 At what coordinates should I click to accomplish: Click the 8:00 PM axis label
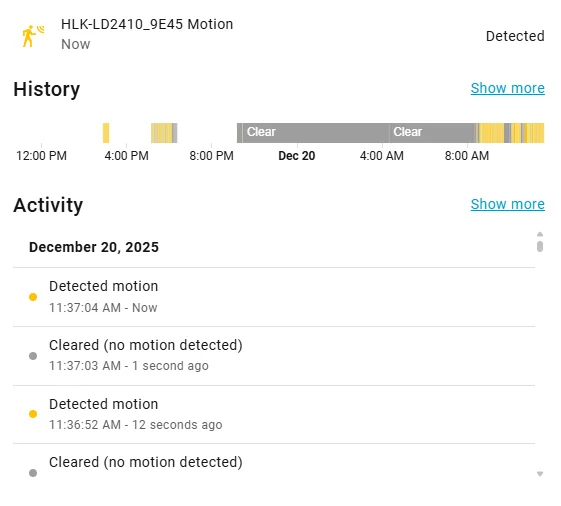211,156
